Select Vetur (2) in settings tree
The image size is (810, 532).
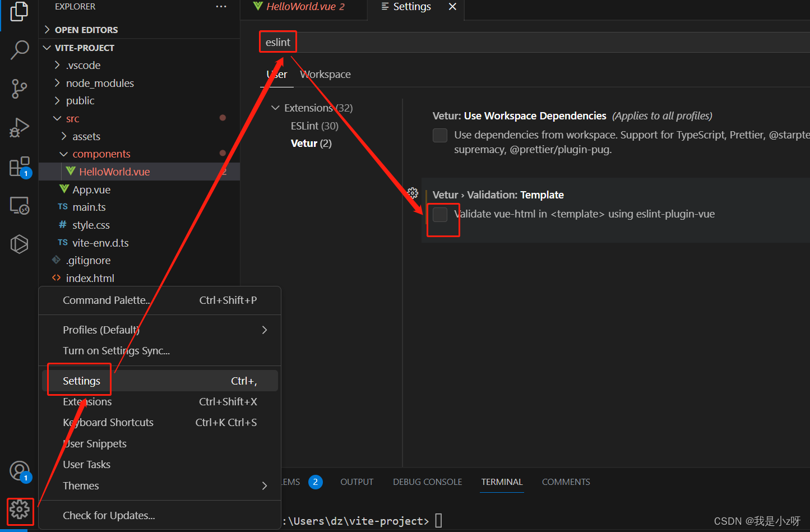tap(311, 143)
